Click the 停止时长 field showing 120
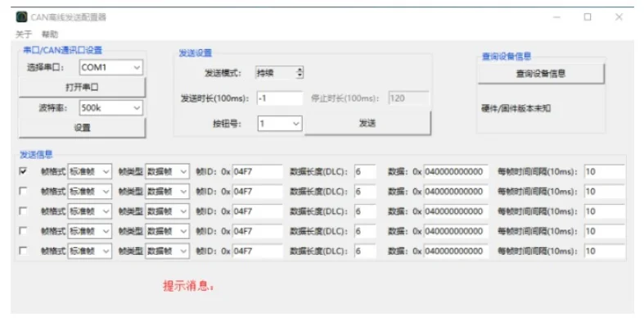This screenshot has width=644, height=326. [408, 98]
